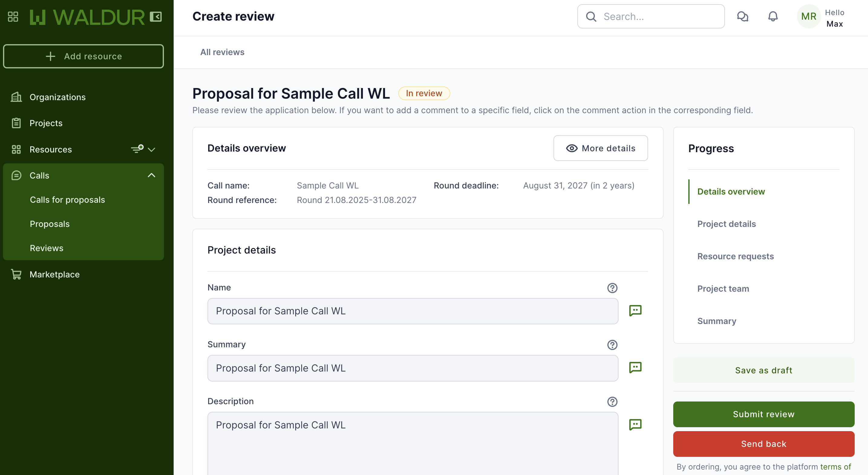Click the comment icon next to Name field
This screenshot has height=475, width=868.
(635, 310)
